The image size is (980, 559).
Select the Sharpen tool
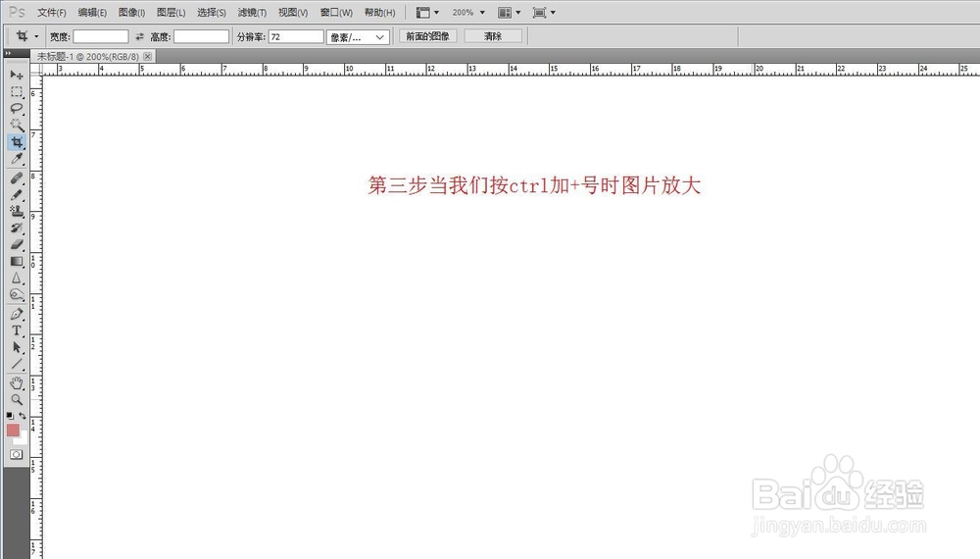click(17, 279)
